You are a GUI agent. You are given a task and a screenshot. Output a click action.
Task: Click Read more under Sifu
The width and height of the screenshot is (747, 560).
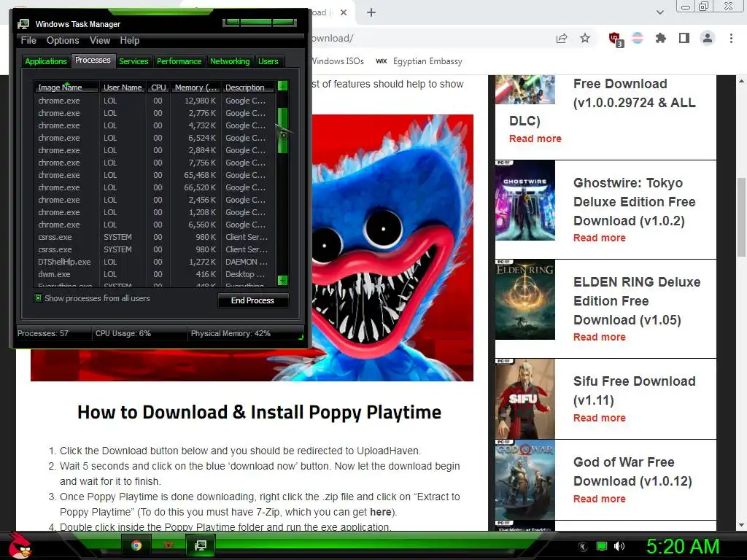[600, 418]
